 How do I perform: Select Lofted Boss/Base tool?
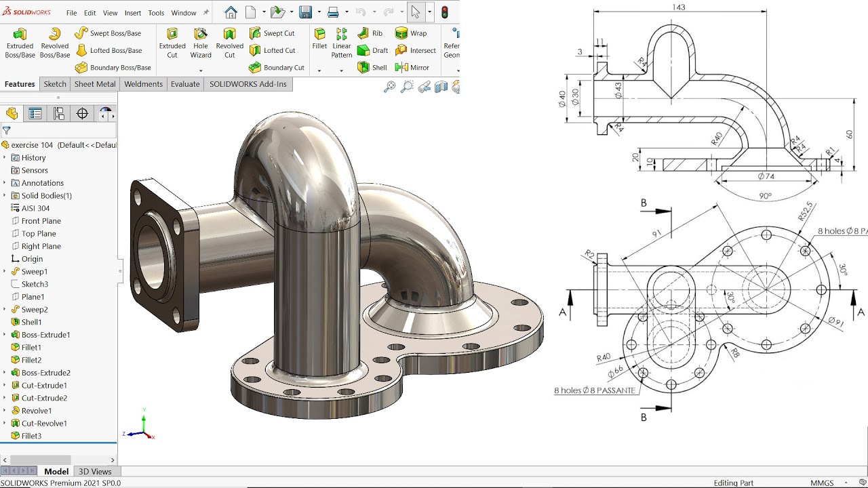click(108, 50)
